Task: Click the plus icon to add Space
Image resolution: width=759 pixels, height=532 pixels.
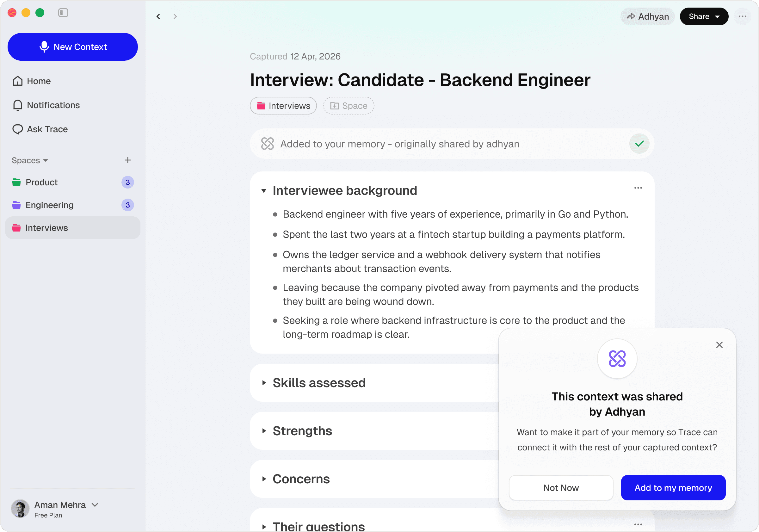Action: [x=127, y=160]
